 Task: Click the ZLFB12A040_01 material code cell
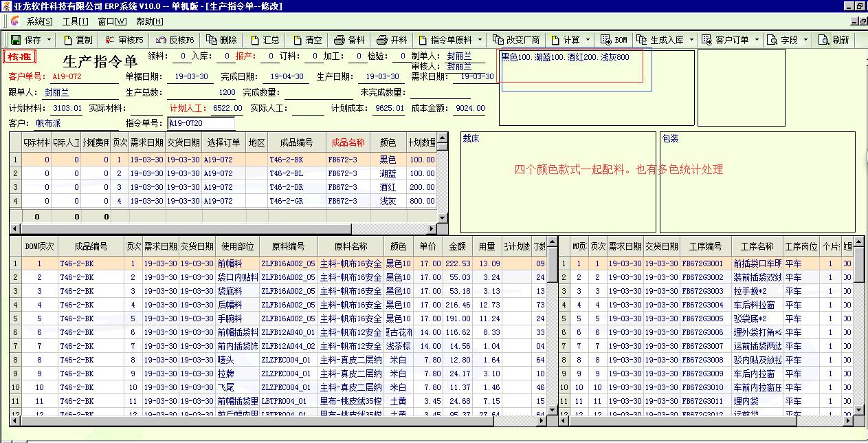point(288,332)
